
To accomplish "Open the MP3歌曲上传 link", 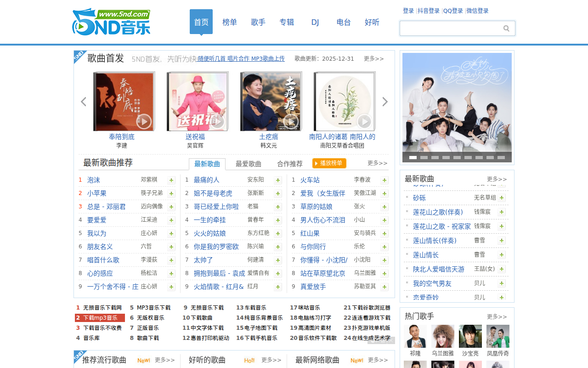I will tap(269, 58).
